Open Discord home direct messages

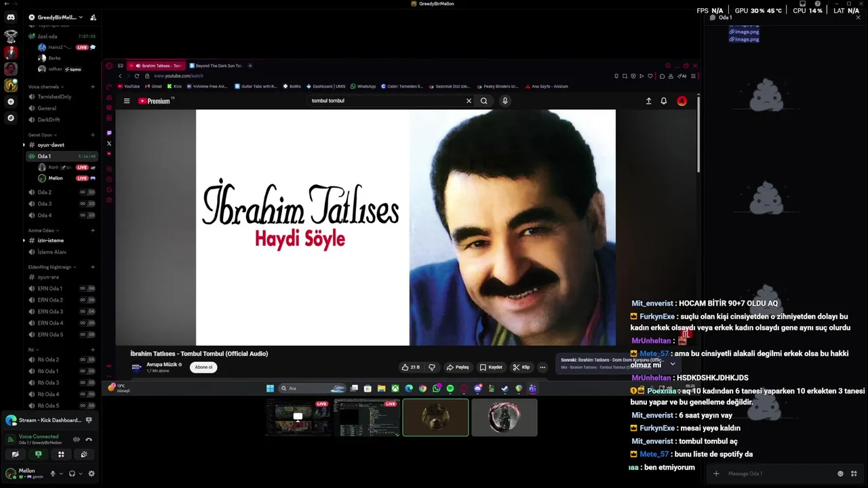pos(10,17)
